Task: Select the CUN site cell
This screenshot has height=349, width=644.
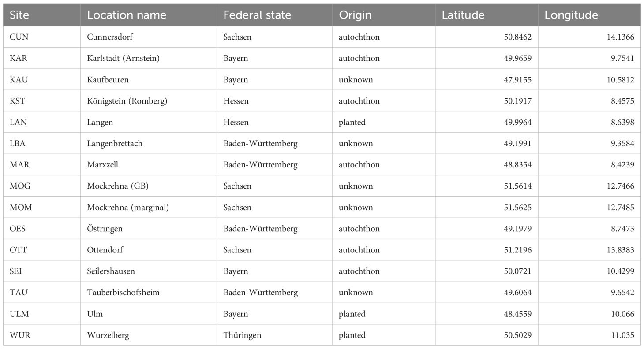Action: [19, 37]
